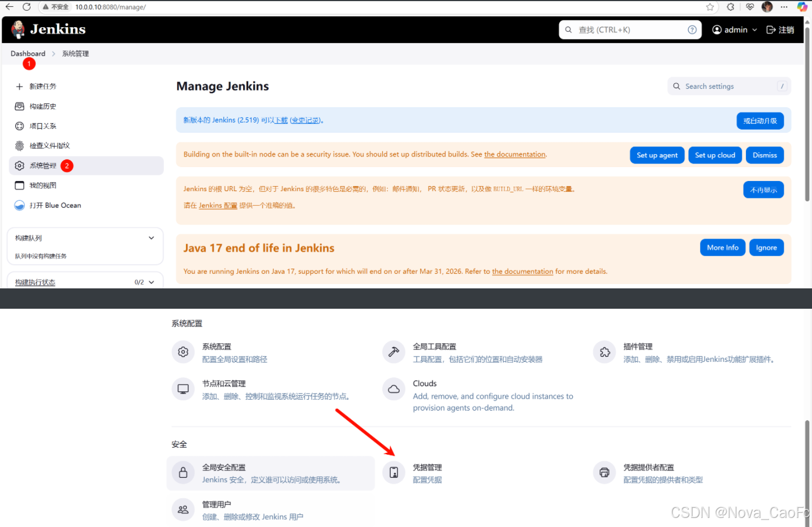Screen dimensions: 812x527
Task: Open browser extensions puzzle icon
Action: tap(731, 7)
